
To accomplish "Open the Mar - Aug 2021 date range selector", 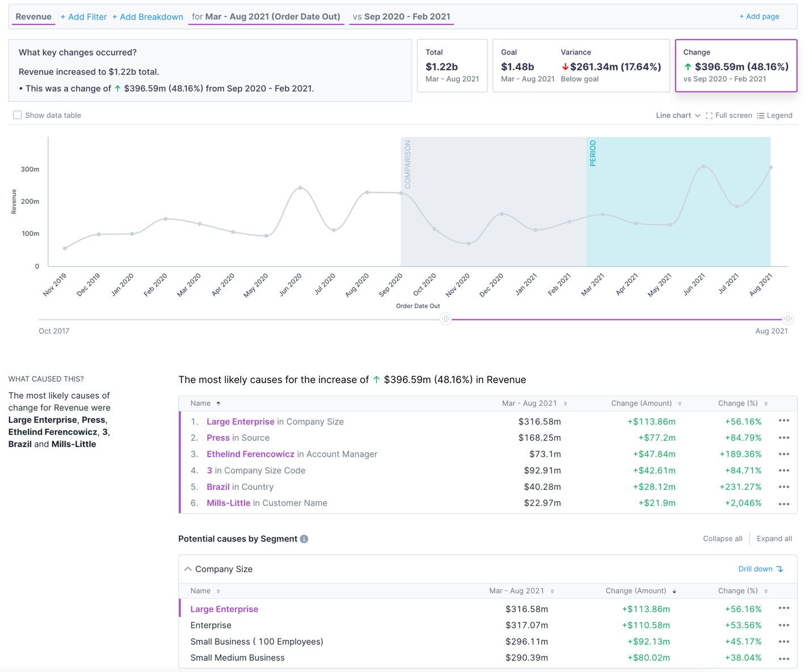I will coord(266,16).
